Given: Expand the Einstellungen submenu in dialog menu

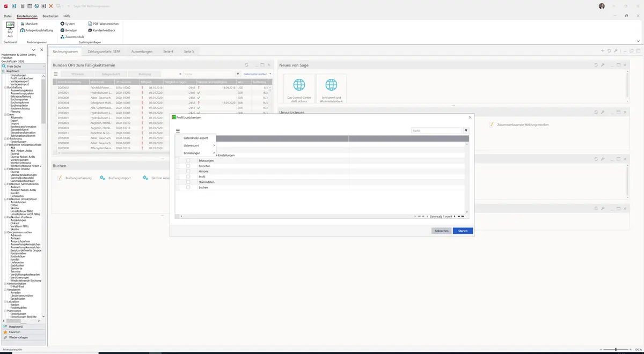Looking at the screenshot, I should 195,153.
